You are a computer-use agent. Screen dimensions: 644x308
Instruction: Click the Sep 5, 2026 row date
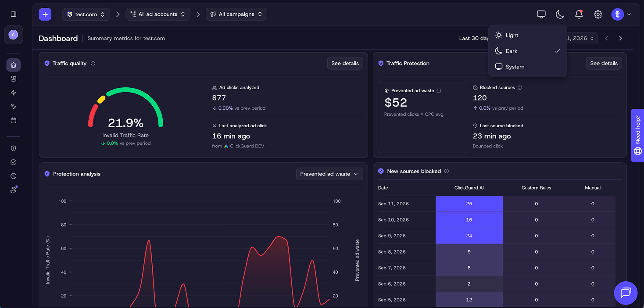click(x=392, y=300)
